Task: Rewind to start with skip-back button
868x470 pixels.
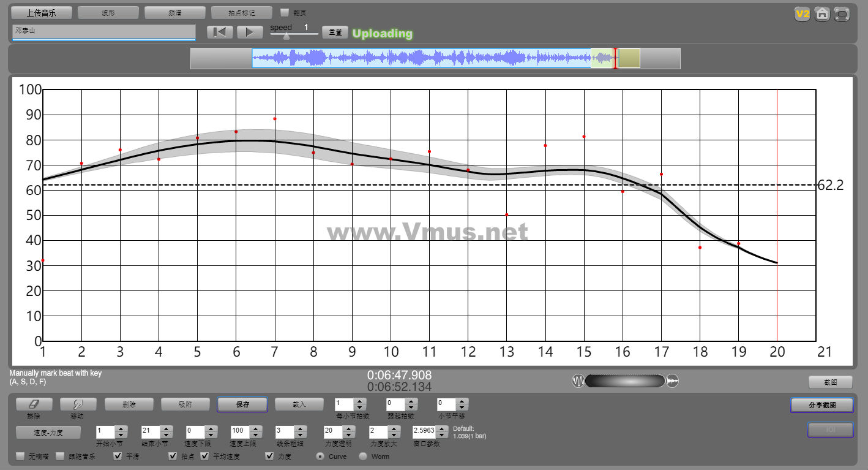Action: pyautogui.click(x=220, y=32)
